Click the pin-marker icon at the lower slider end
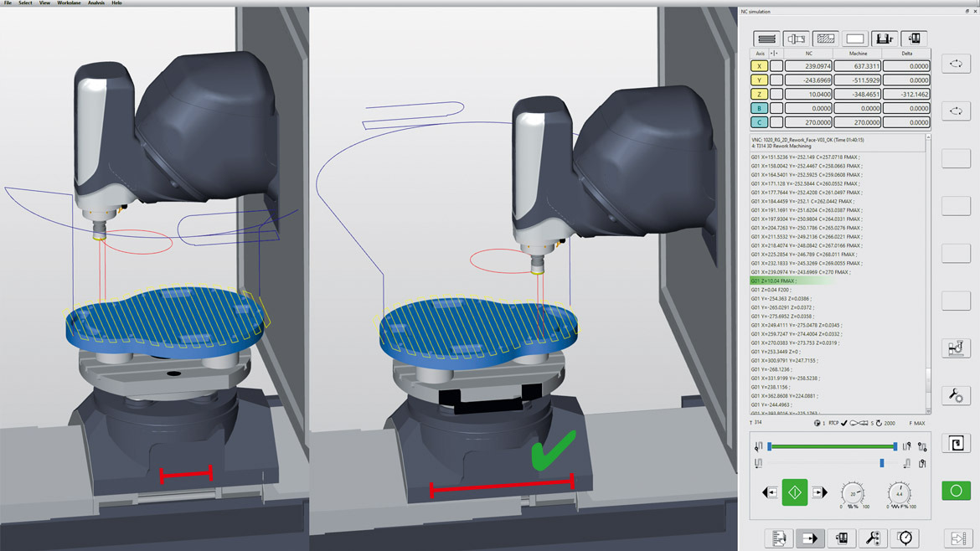Viewport: 980px width, 551px height. point(922,463)
